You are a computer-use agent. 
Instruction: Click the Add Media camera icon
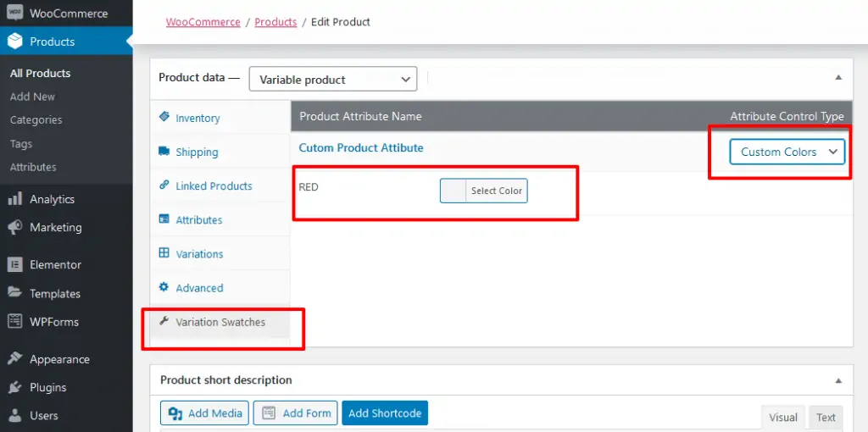[175, 413]
